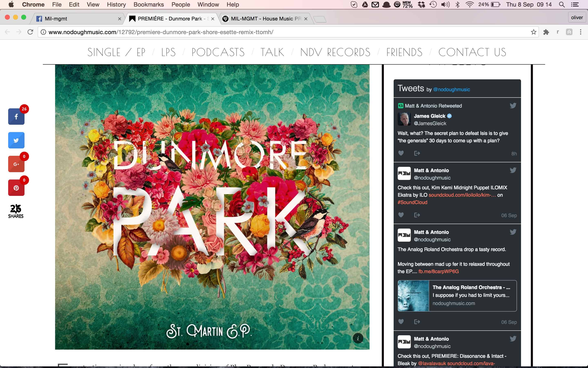Image resolution: width=588 pixels, height=368 pixels.
Task: Open the File menu
Action: pos(57,5)
